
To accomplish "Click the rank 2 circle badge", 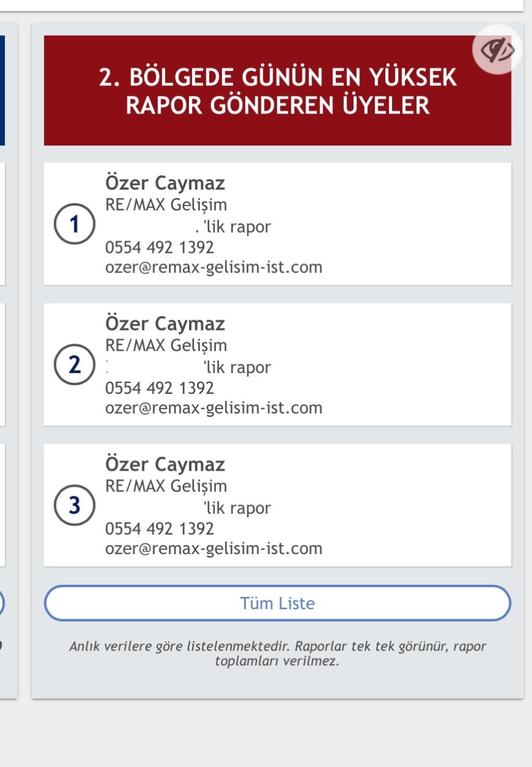I will [x=74, y=365].
